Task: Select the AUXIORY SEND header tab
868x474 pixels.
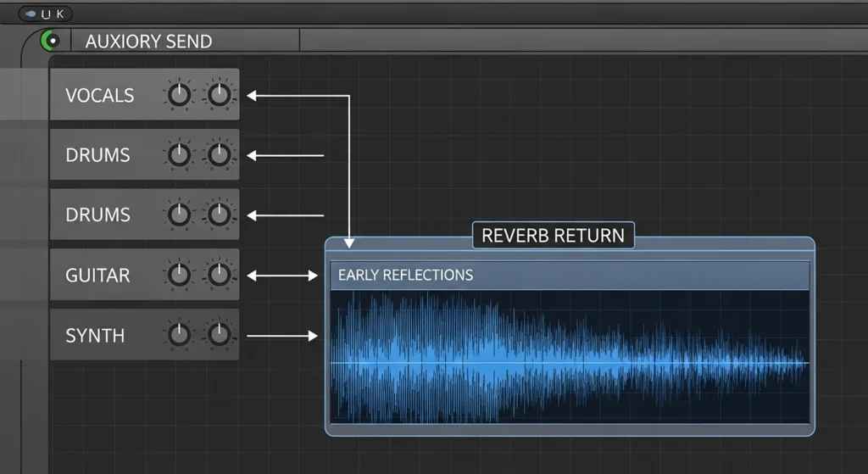Action: pos(186,41)
